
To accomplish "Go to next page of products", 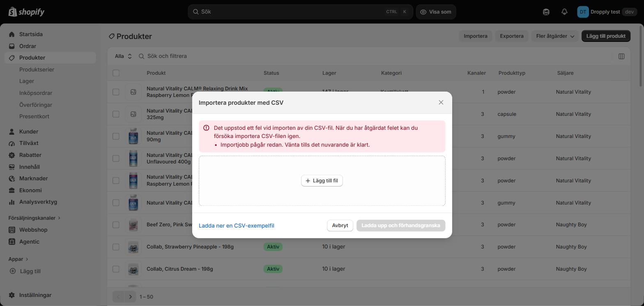I will point(131,297).
